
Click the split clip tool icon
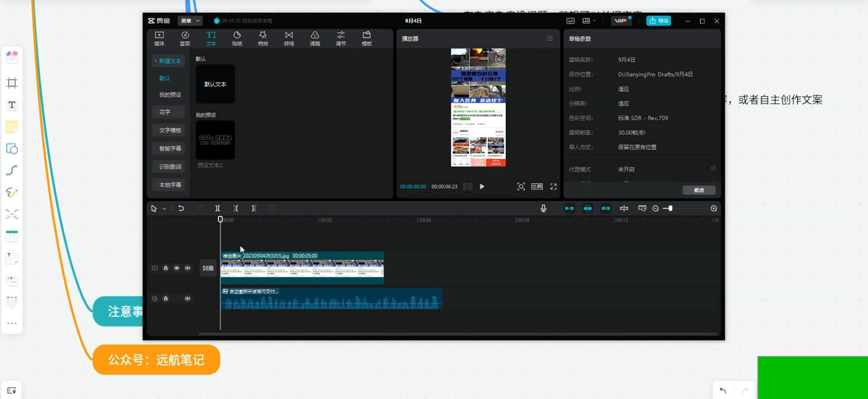(217, 209)
